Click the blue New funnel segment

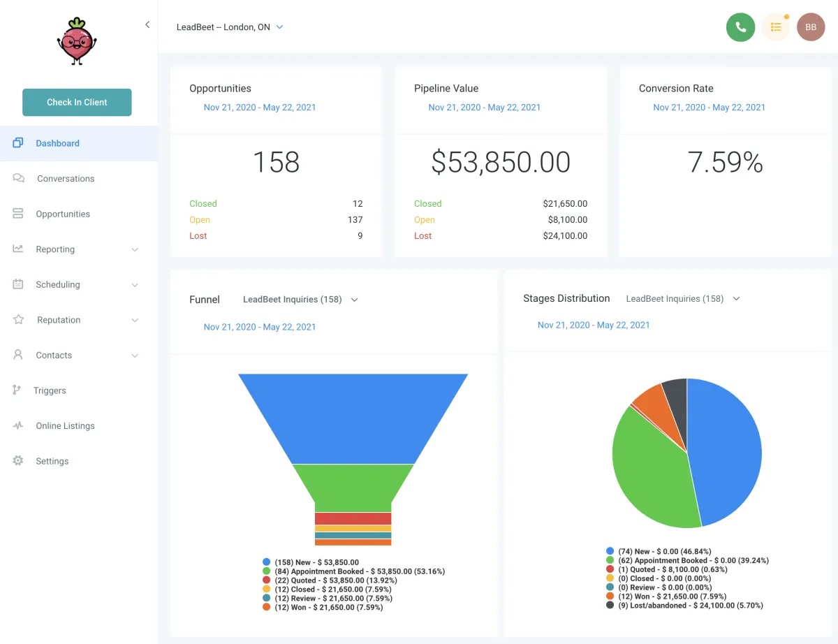[x=353, y=419]
